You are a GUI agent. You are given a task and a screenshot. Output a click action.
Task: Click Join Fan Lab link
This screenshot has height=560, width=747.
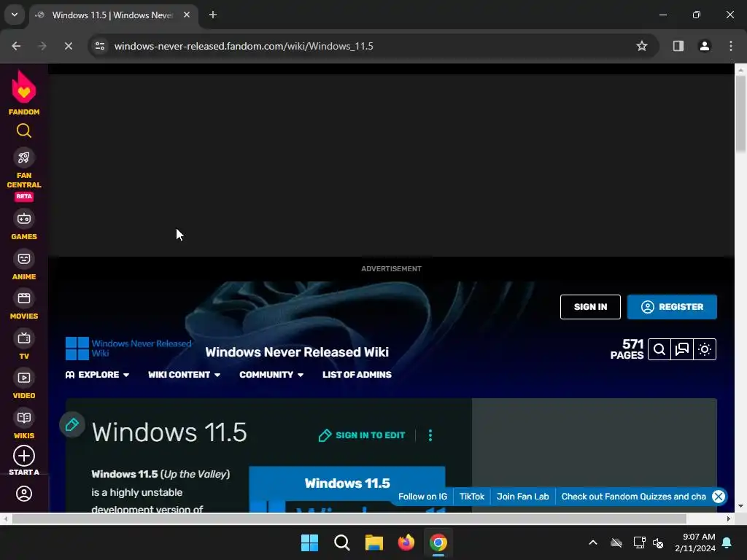pyautogui.click(x=522, y=497)
